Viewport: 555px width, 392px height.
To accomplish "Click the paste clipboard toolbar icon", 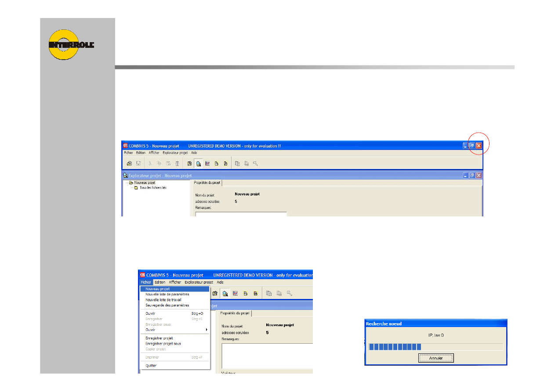I will click(x=168, y=163).
